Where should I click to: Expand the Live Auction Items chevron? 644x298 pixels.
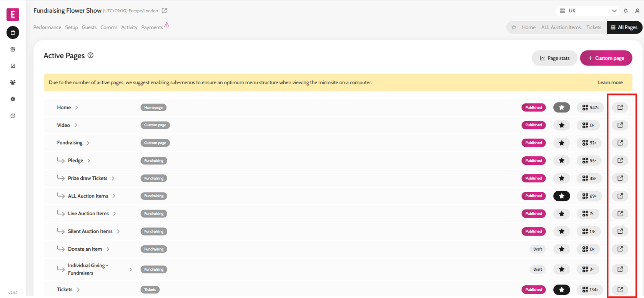pyautogui.click(x=115, y=214)
